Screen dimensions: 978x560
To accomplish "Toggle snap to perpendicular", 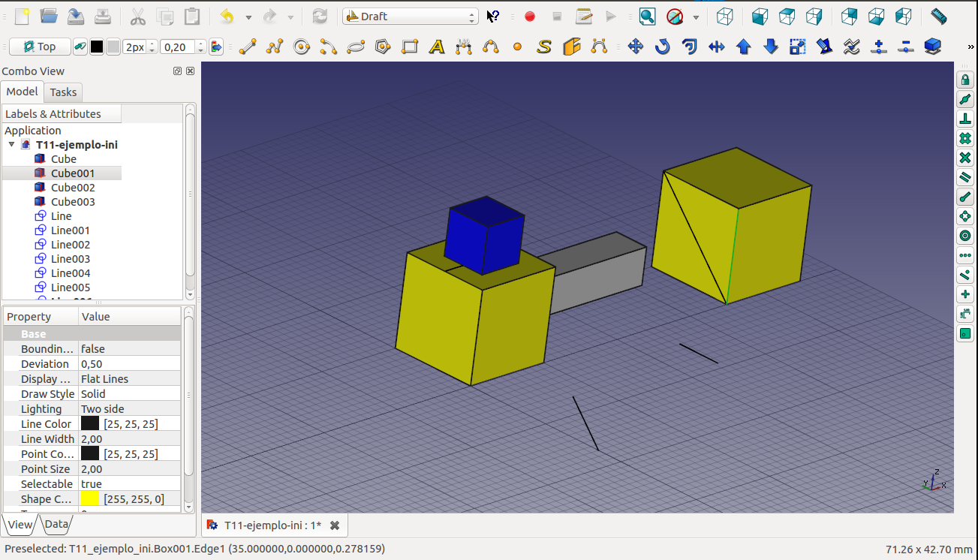I will pyautogui.click(x=965, y=119).
